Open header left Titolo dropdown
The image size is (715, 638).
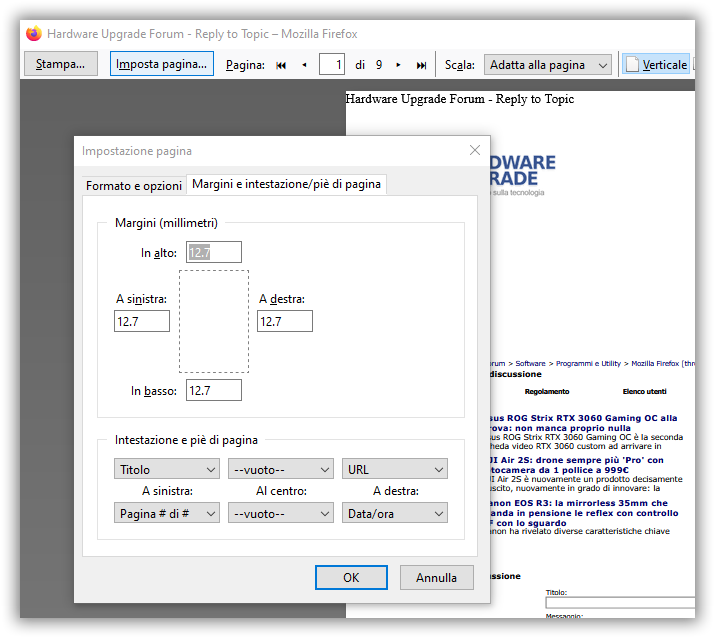pos(167,469)
